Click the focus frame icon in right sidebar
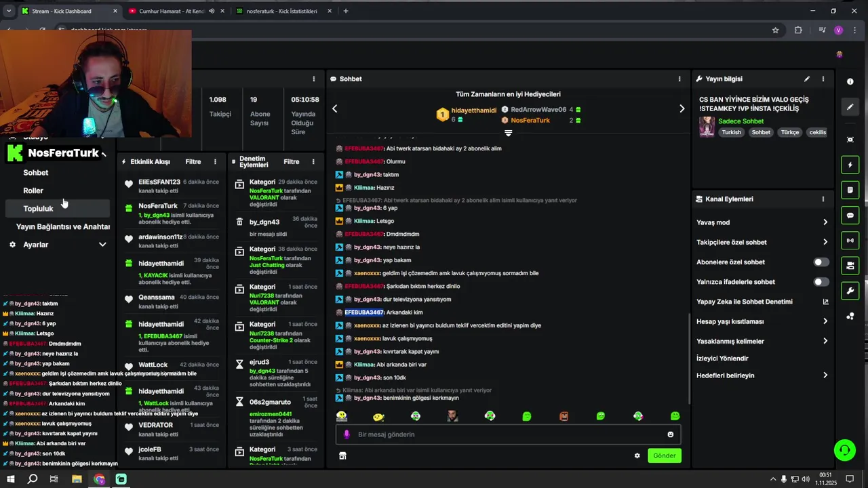 pyautogui.click(x=850, y=140)
